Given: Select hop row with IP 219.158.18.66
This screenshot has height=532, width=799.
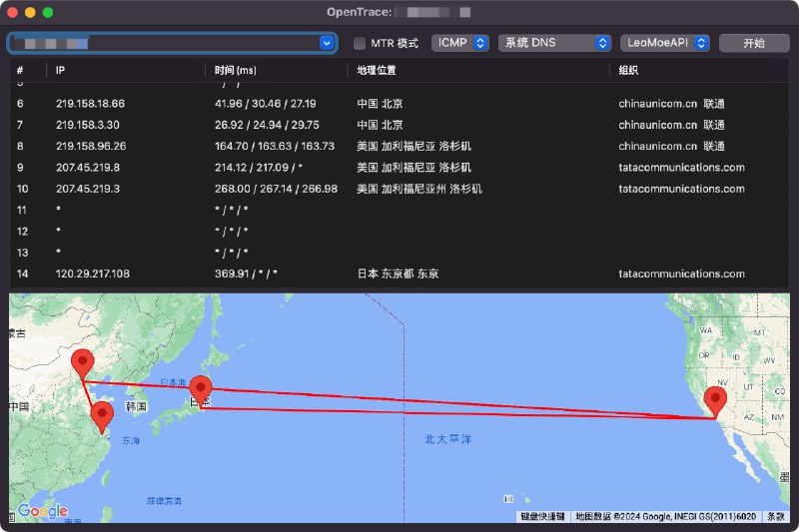Looking at the screenshot, I should click(x=399, y=104).
